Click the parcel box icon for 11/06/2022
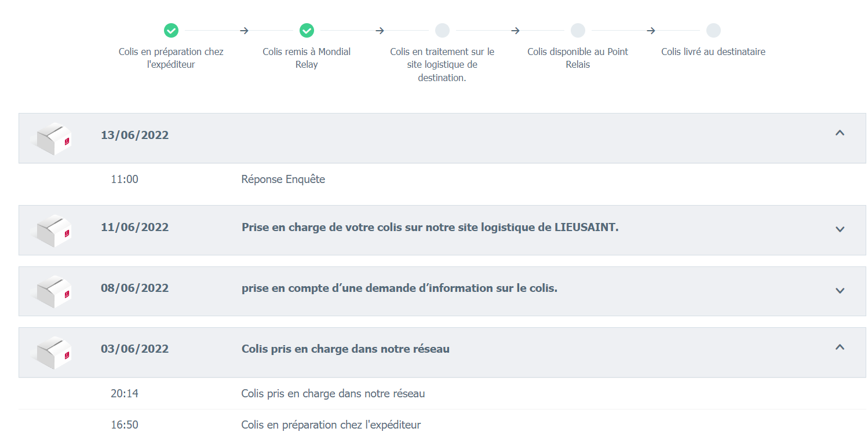Viewport: 868px width, 439px height. point(53,231)
